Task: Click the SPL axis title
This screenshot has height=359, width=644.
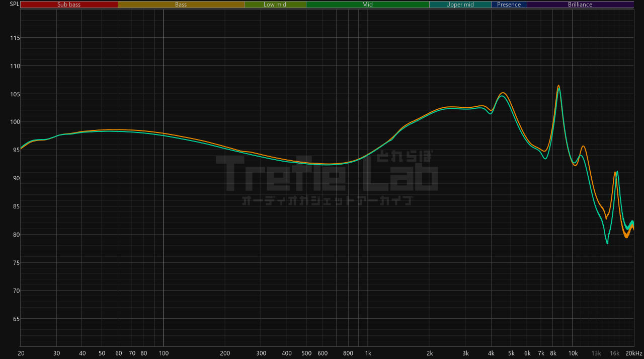Action: 14,4
